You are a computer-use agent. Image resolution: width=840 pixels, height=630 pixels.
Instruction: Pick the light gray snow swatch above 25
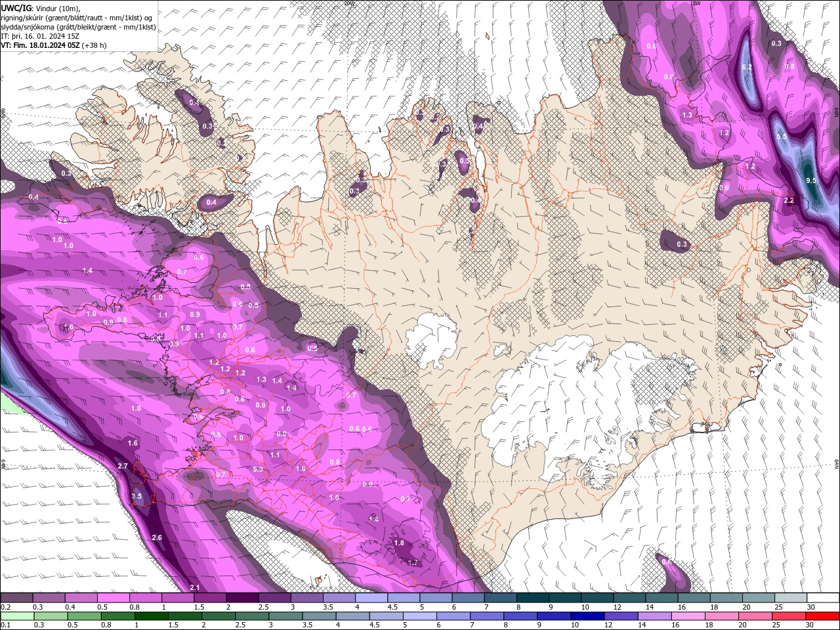(x=790, y=598)
